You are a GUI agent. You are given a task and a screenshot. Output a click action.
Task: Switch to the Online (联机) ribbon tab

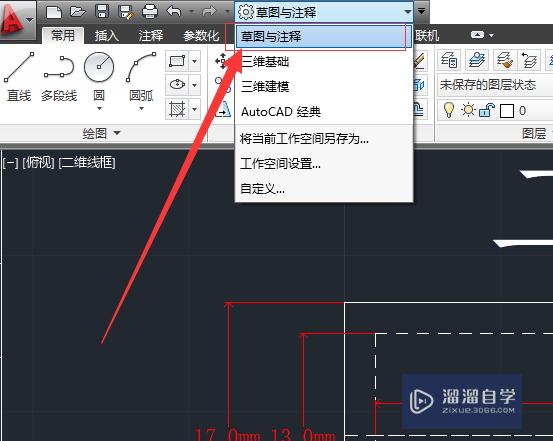(x=427, y=35)
